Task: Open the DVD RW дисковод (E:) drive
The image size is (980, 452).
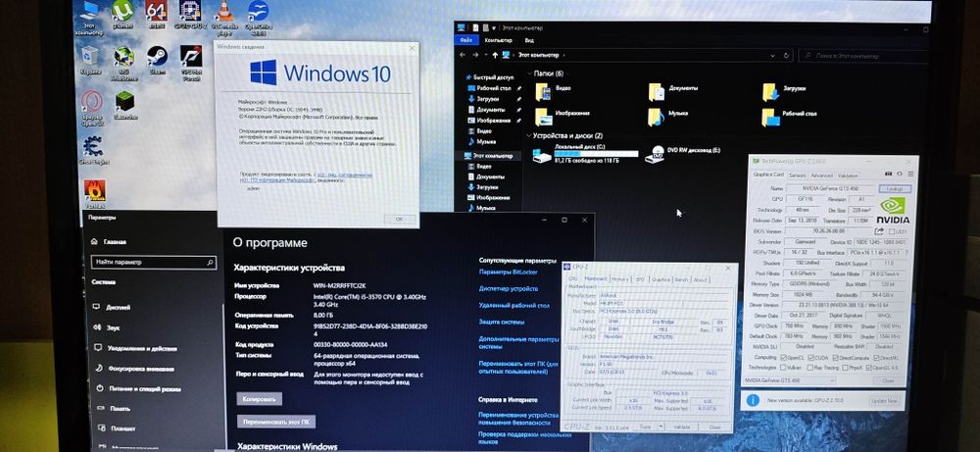Action: [x=682, y=154]
